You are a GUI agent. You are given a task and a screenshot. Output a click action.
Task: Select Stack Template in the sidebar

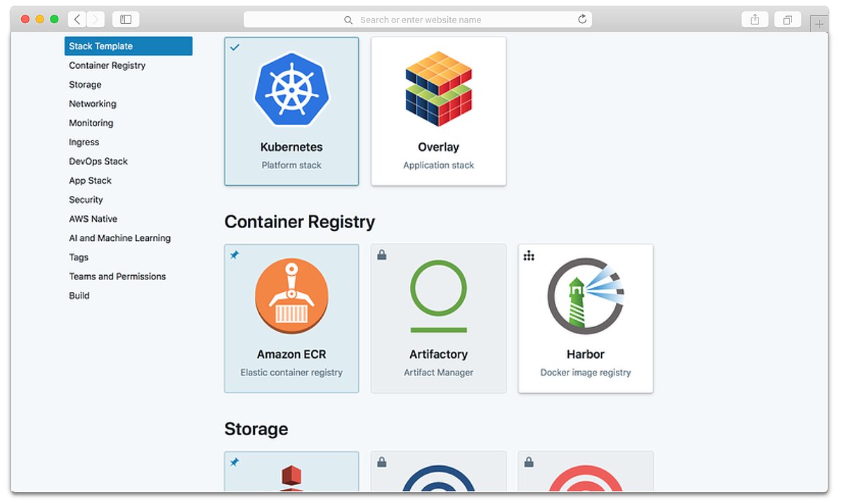(x=129, y=46)
